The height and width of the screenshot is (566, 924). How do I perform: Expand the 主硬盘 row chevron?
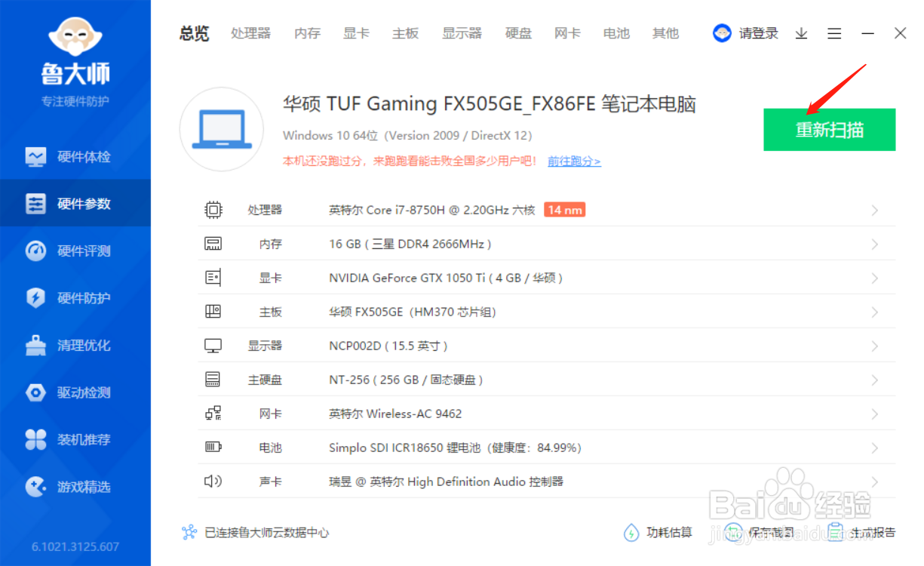(875, 380)
